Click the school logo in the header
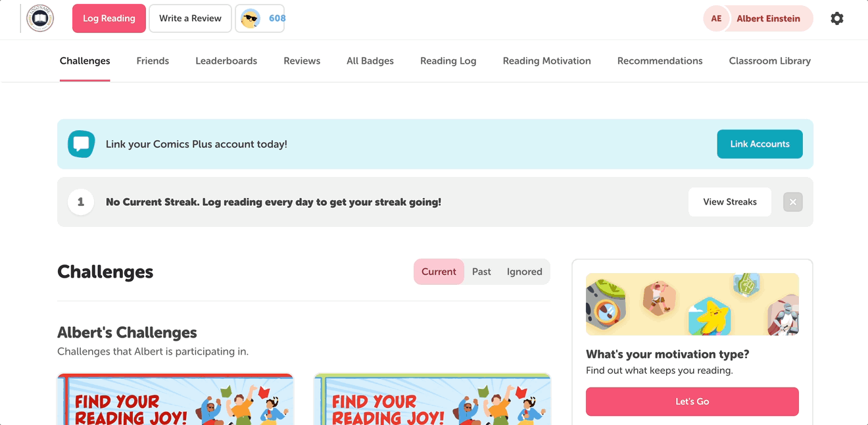 [x=40, y=18]
